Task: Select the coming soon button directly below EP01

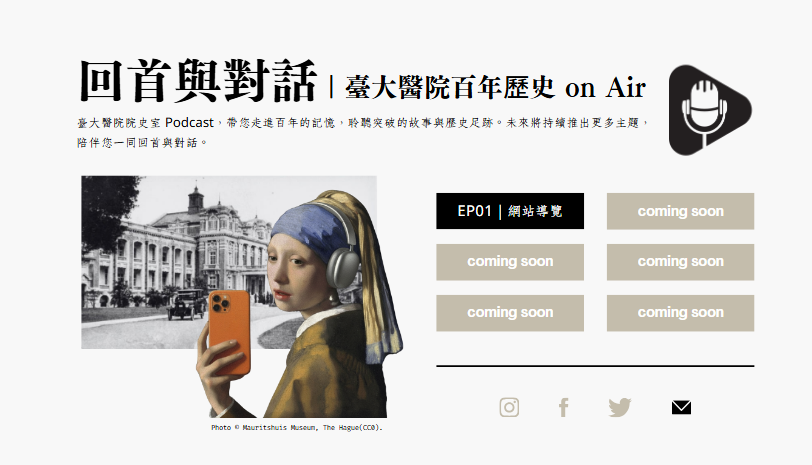Action: pos(510,262)
